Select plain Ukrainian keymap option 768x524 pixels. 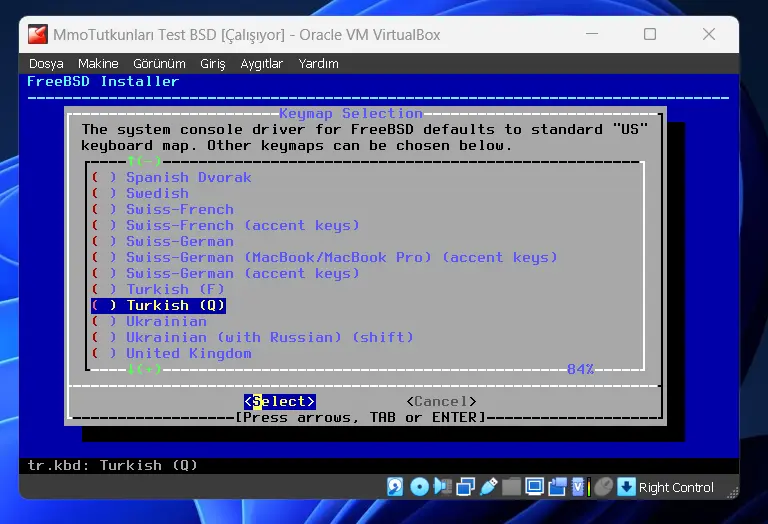[149, 322]
